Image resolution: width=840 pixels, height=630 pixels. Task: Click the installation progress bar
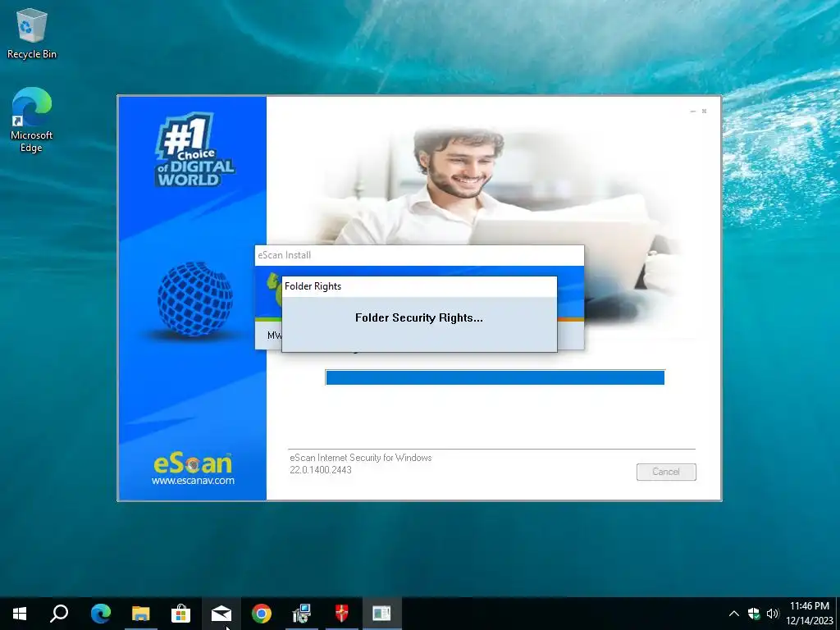pos(495,377)
